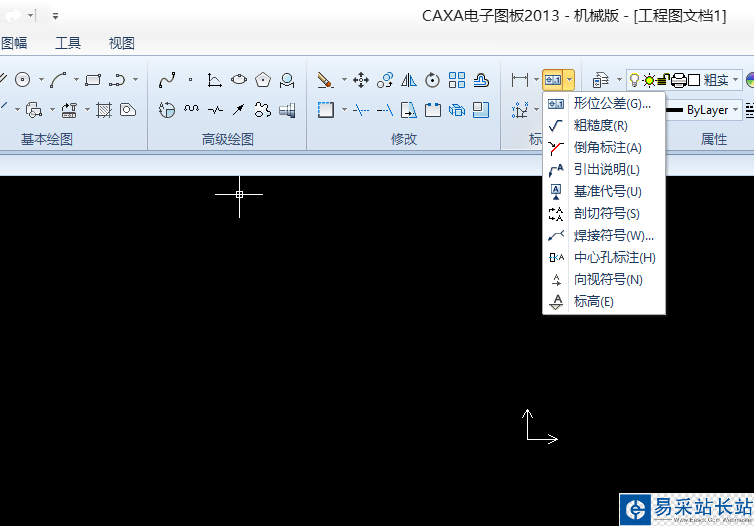This screenshot has height=526, width=754.
Task: Expand the Dimension tool dropdown arrow
Action: coord(536,80)
